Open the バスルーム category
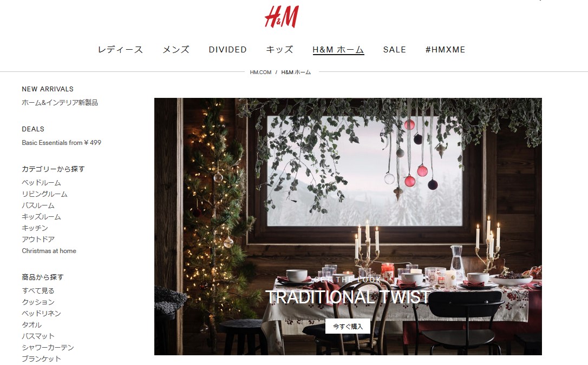Viewport: 588px width, 365px height. [38, 205]
